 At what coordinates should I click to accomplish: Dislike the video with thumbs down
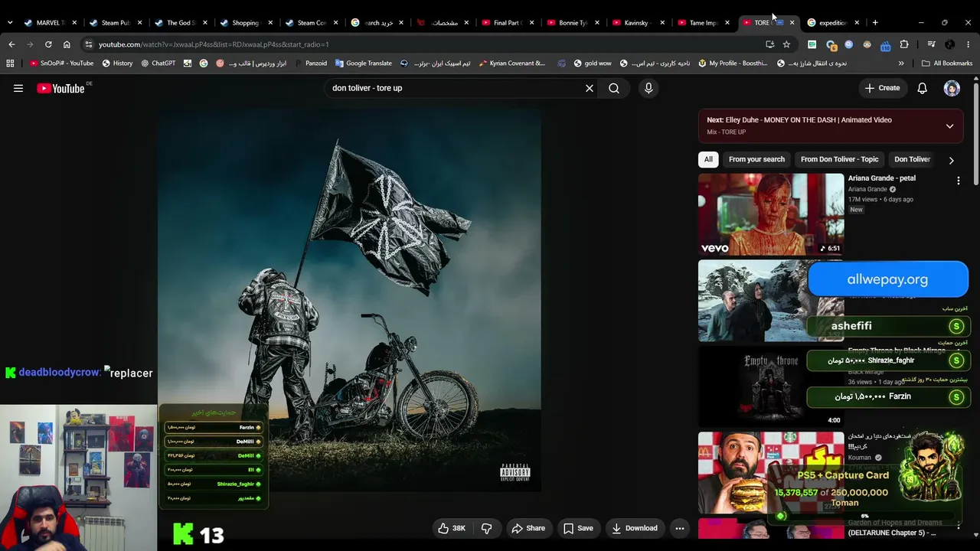pyautogui.click(x=486, y=528)
